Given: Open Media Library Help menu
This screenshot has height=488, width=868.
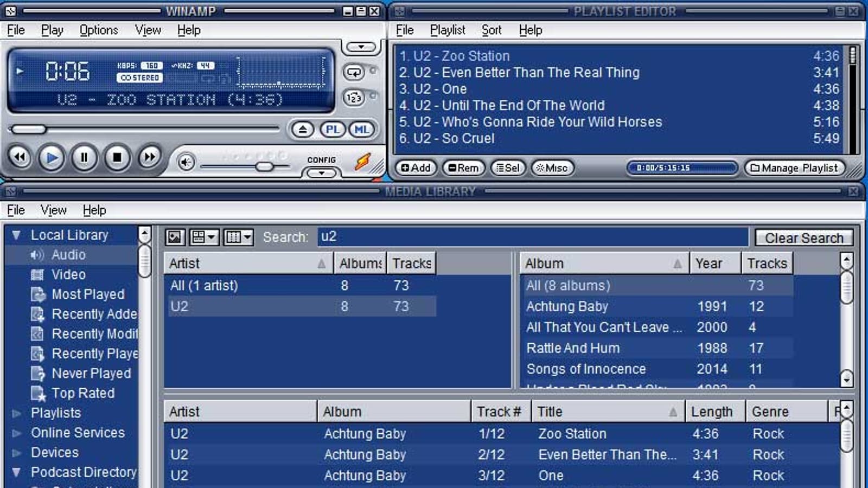Looking at the screenshot, I should click(x=94, y=210).
